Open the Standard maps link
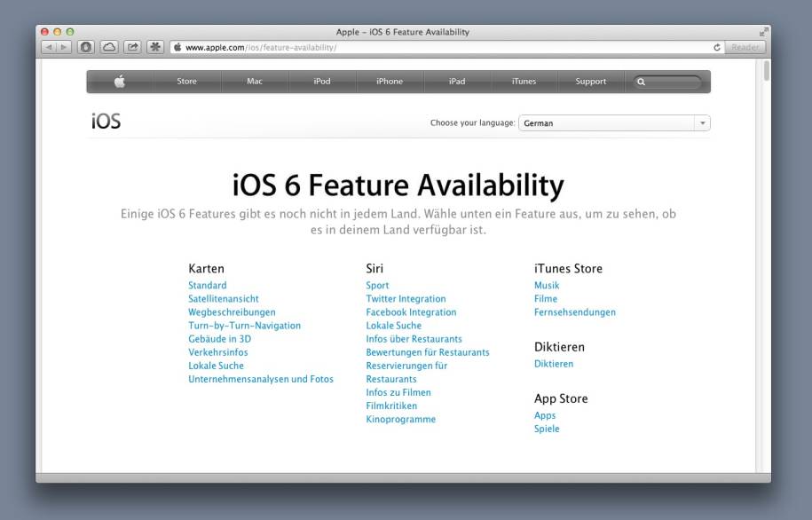The height and width of the screenshot is (520, 812). [207, 286]
